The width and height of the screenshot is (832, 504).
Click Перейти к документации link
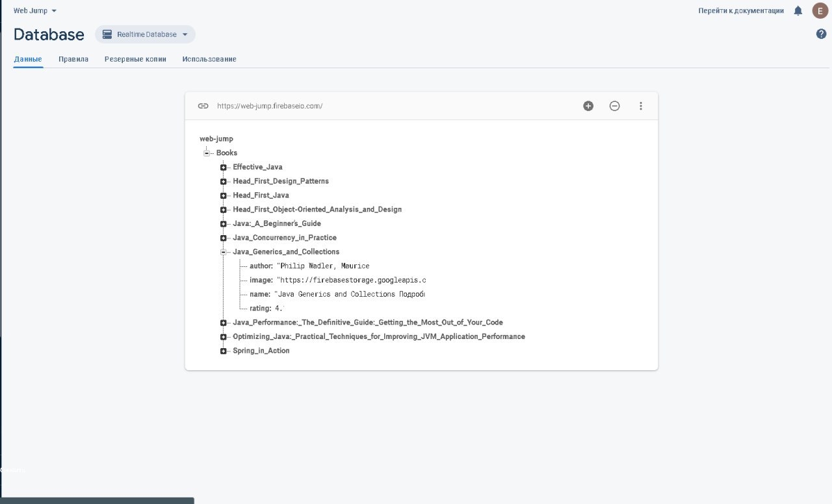point(741,10)
